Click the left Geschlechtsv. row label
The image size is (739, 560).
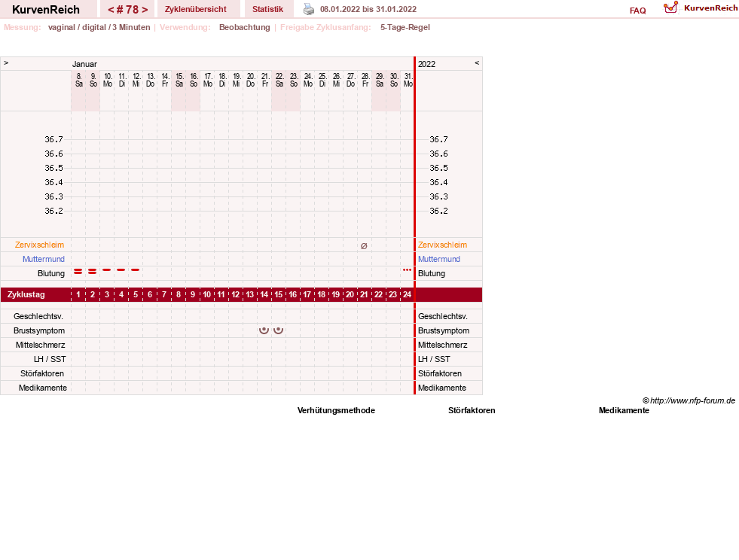tap(38, 316)
